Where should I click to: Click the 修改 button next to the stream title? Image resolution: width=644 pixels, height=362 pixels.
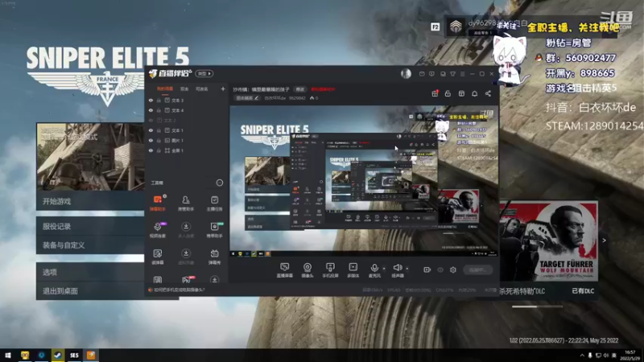[x=300, y=89]
